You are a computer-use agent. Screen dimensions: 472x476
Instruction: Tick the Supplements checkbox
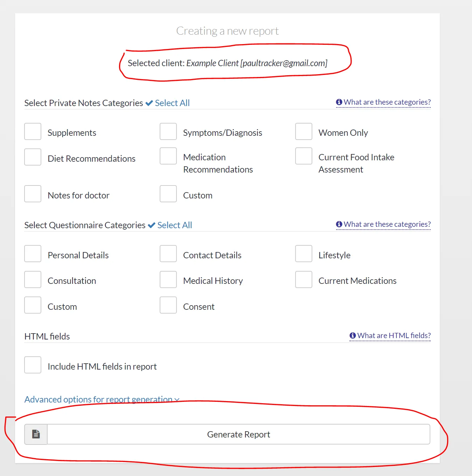[x=33, y=132]
